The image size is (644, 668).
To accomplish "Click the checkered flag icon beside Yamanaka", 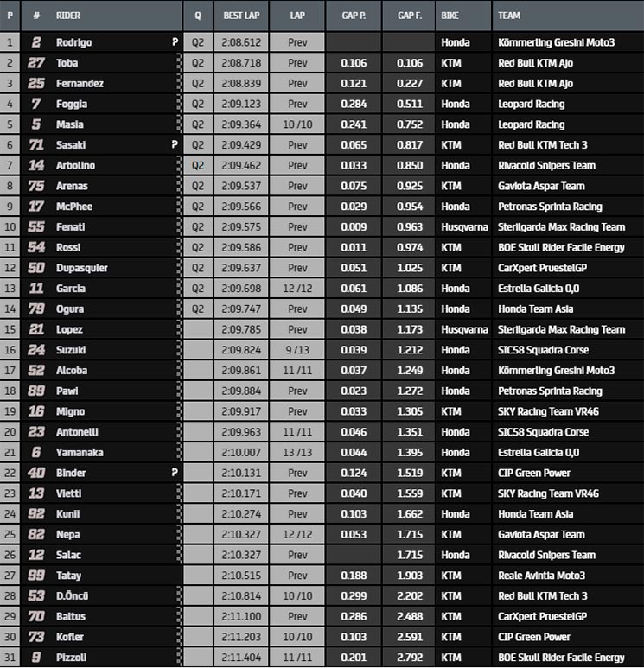I will (179, 453).
